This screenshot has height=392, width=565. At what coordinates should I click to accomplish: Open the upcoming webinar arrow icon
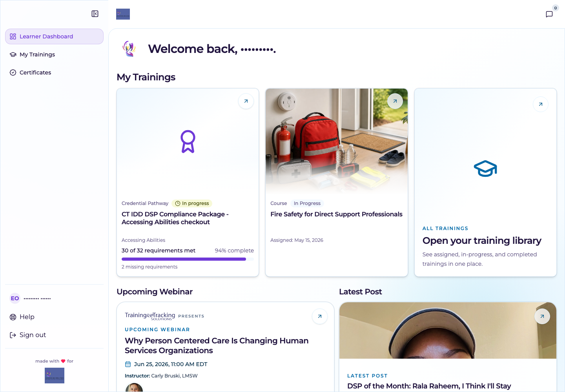pos(320,316)
